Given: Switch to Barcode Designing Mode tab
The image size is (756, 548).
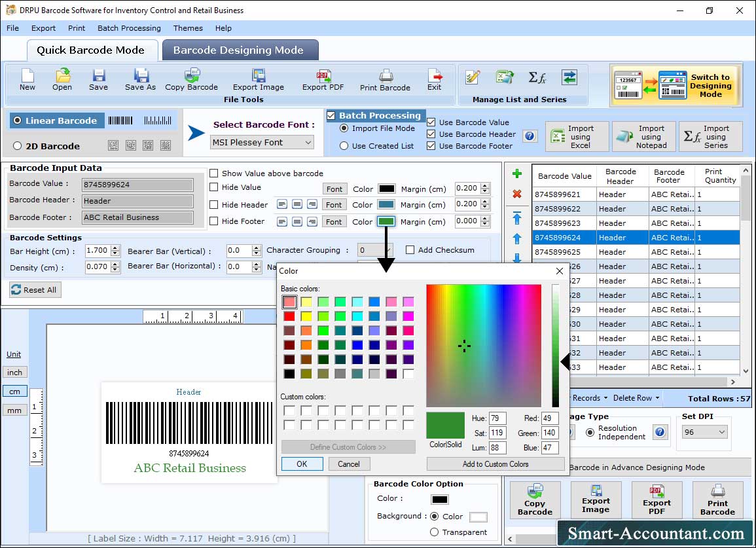Looking at the screenshot, I should (x=240, y=50).
